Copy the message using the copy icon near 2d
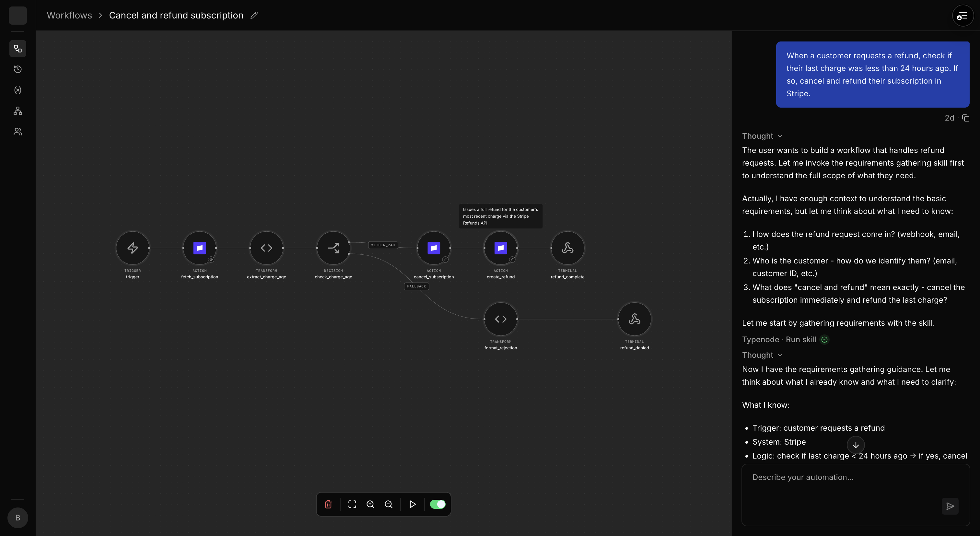The height and width of the screenshot is (536, 980). (x=965, y=118)
